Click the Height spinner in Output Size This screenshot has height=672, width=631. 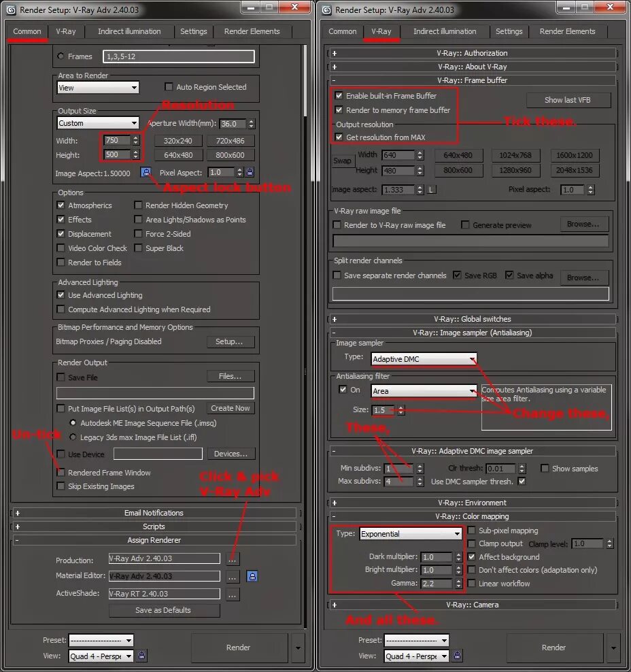click(x=136, y=154)
